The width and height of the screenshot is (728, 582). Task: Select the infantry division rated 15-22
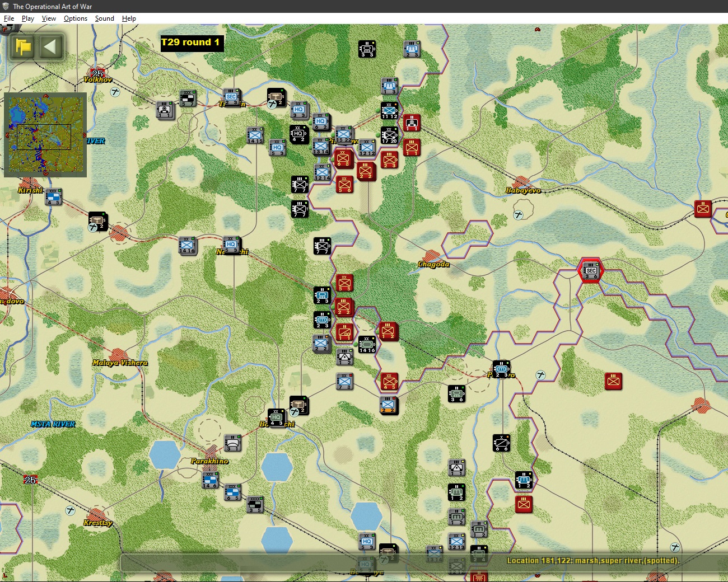[344, 134]
